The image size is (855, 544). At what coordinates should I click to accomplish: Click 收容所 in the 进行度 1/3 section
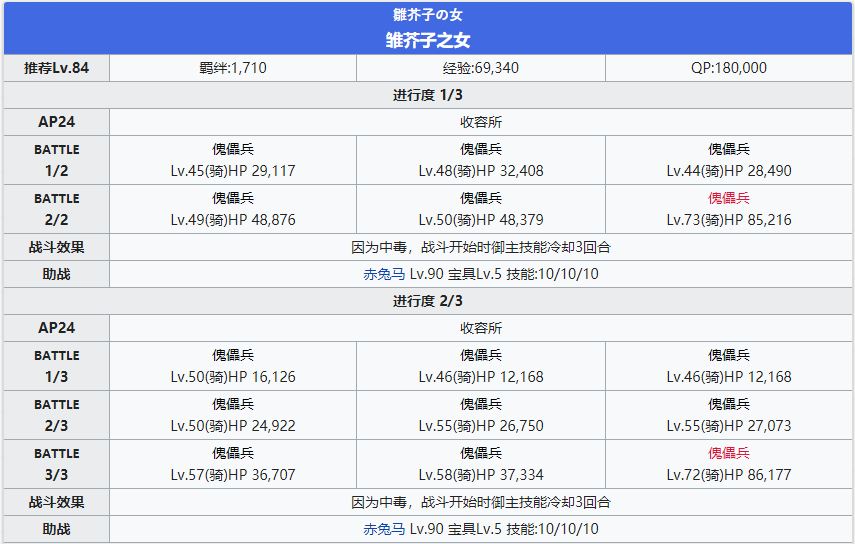pyautogui.click(x=481, y=122)
